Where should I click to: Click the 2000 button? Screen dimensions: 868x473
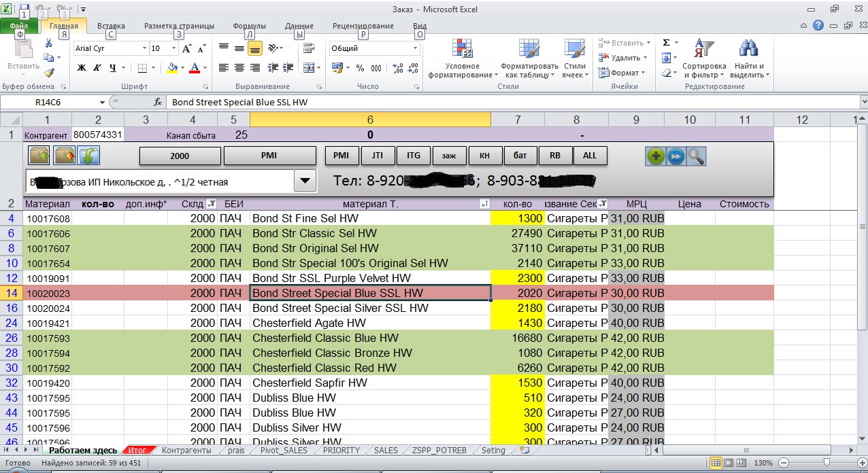click(x=180, y=156)
